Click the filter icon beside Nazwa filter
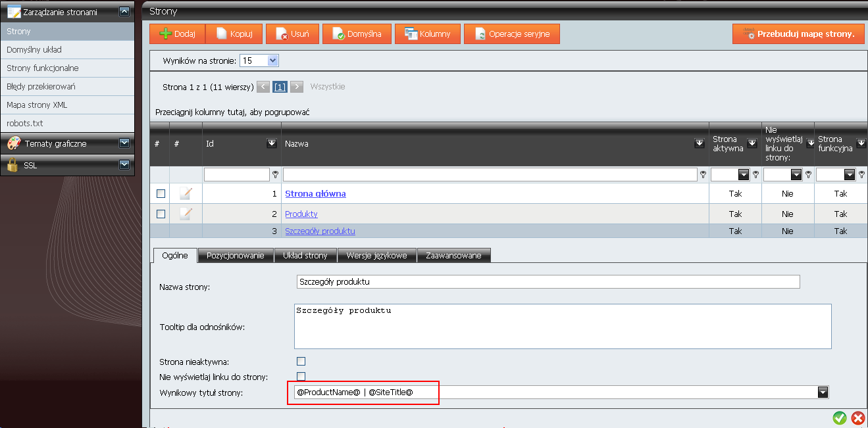 703,174
